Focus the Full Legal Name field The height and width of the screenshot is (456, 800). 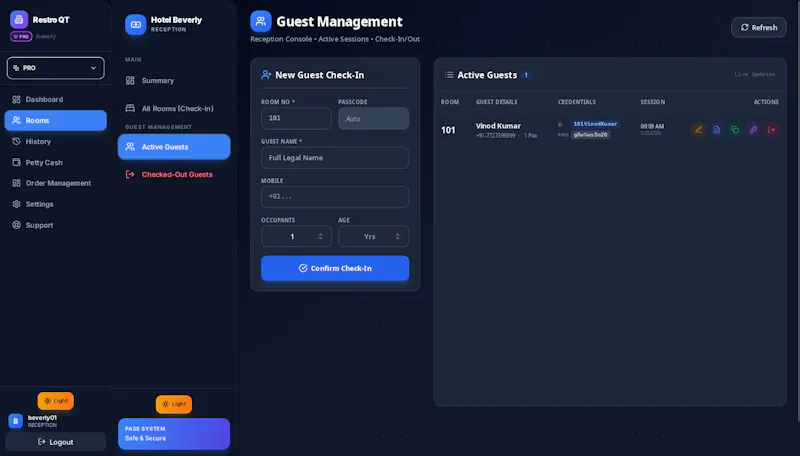click(x=335, y=158)
